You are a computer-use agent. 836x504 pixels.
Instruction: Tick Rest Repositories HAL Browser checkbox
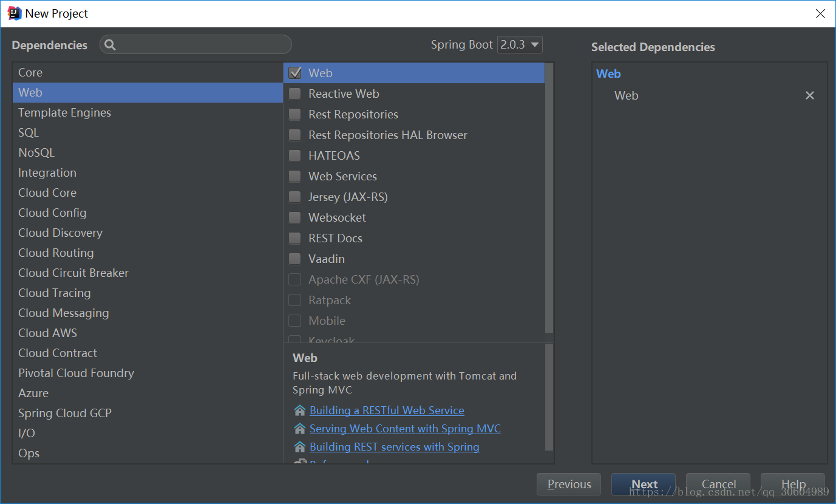tap(294, 135)
